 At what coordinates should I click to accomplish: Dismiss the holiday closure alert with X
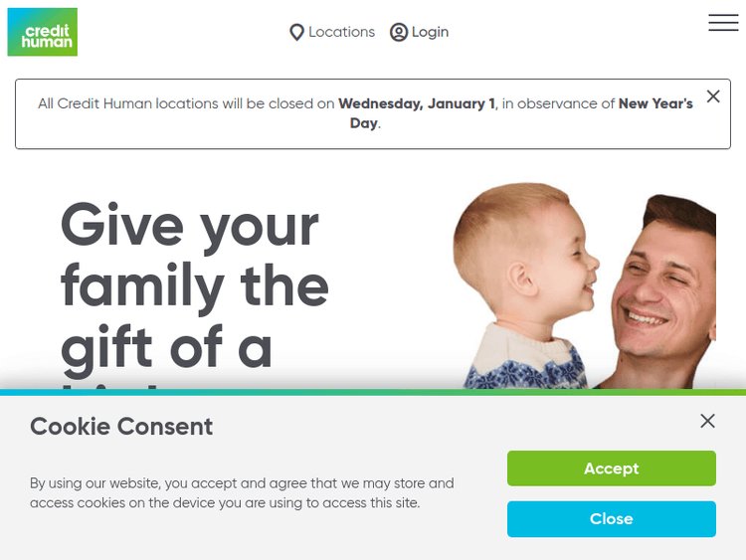click(x=713, y=96)
